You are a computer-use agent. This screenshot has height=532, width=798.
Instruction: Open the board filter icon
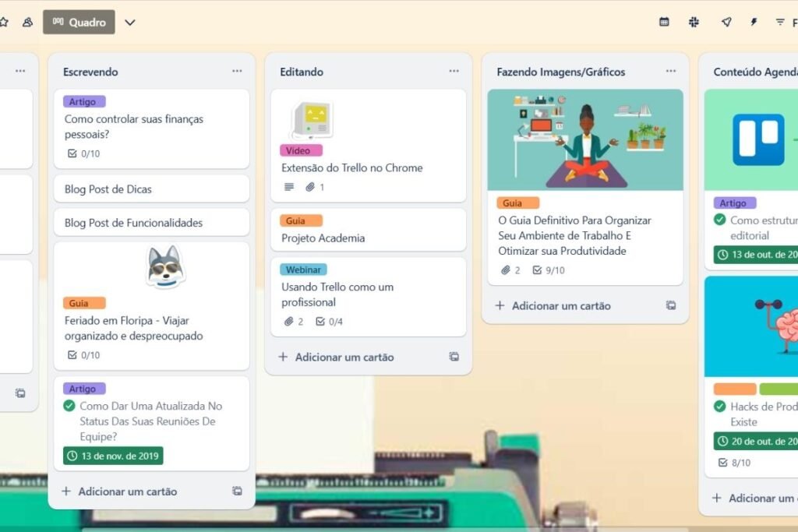[780, 22]
